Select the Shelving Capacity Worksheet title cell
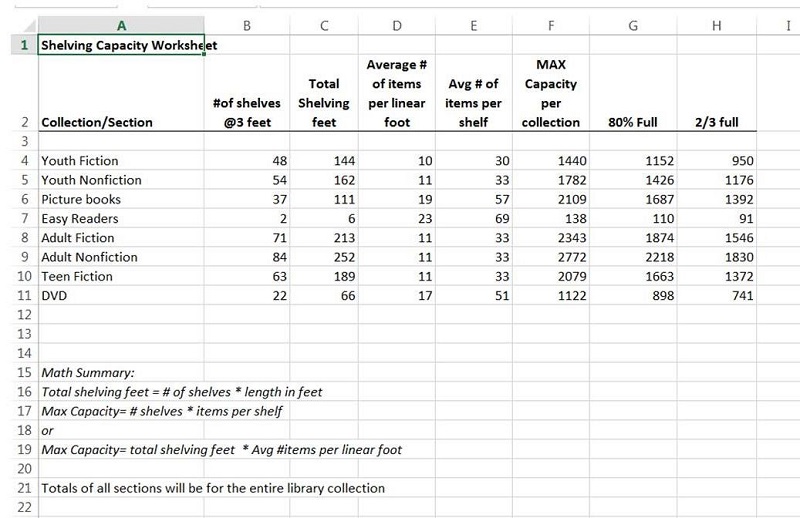Image resolution: width=800 pixels, height=518 pixels. pos(120,45)
